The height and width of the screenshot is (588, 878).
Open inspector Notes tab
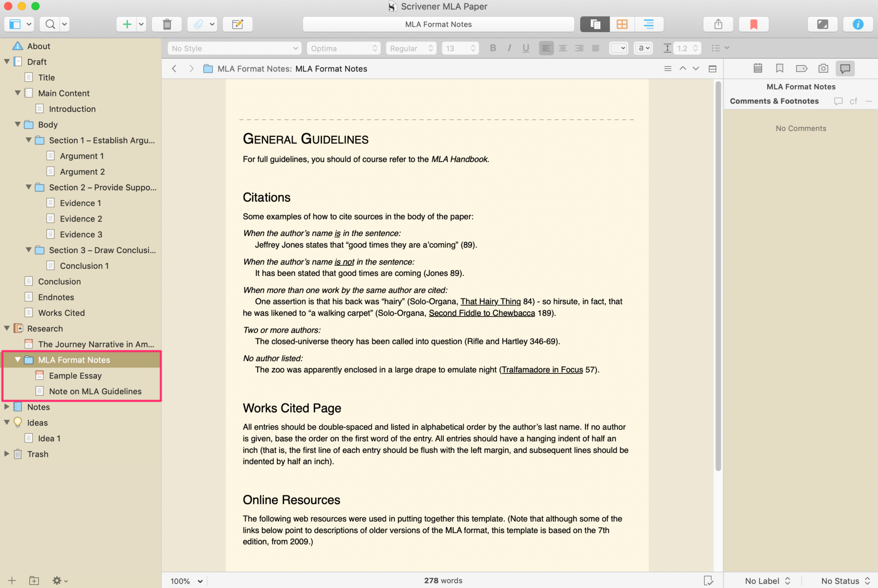coord(758,69)
